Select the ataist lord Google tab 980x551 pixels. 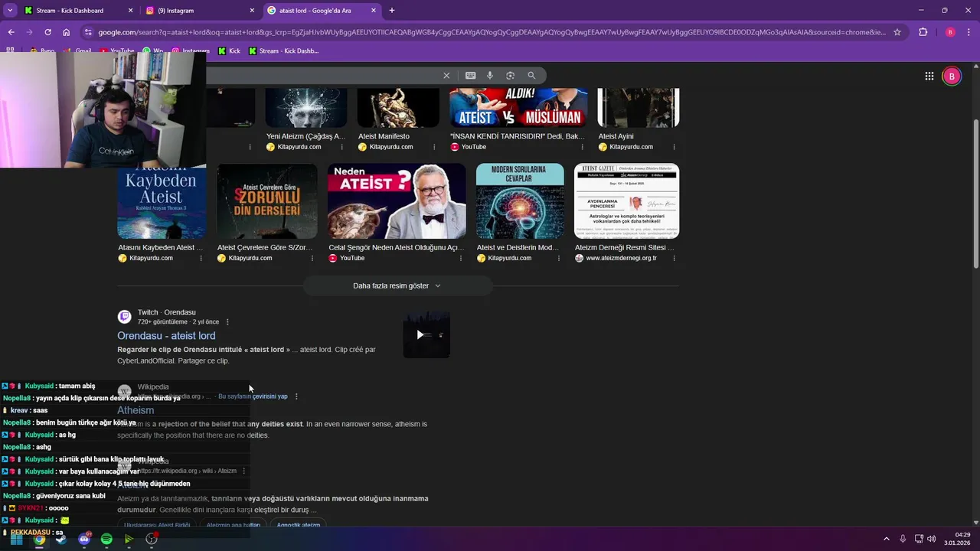[x=322, y=11]
